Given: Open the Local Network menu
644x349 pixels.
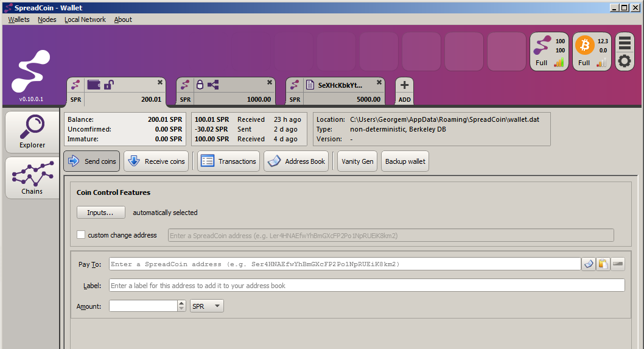Looking at the screenshot, I should coord(85,19).
